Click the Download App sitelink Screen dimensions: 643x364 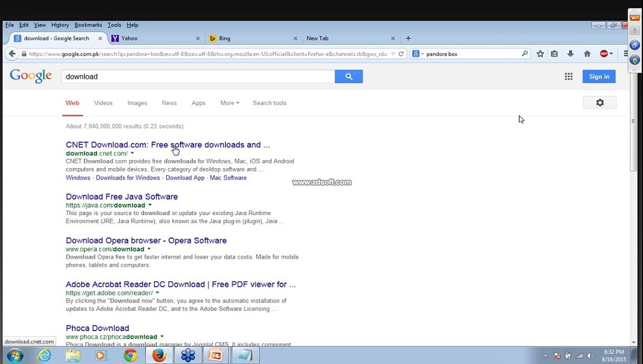pos(185,177)
